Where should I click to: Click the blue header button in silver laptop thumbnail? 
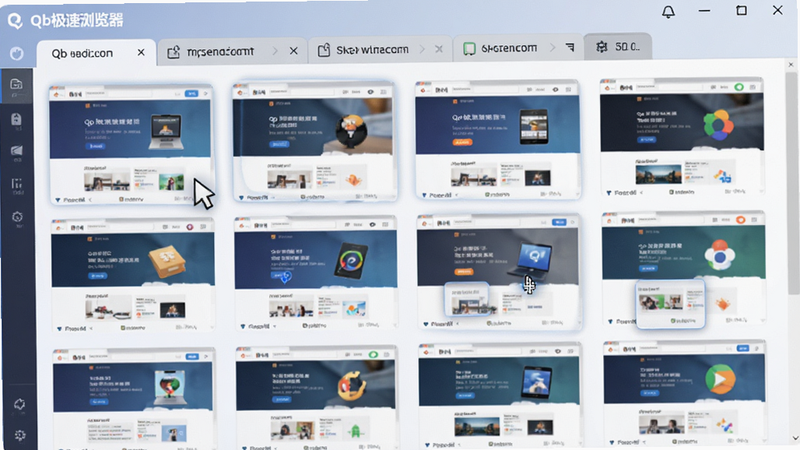click(x=191, y=94)
